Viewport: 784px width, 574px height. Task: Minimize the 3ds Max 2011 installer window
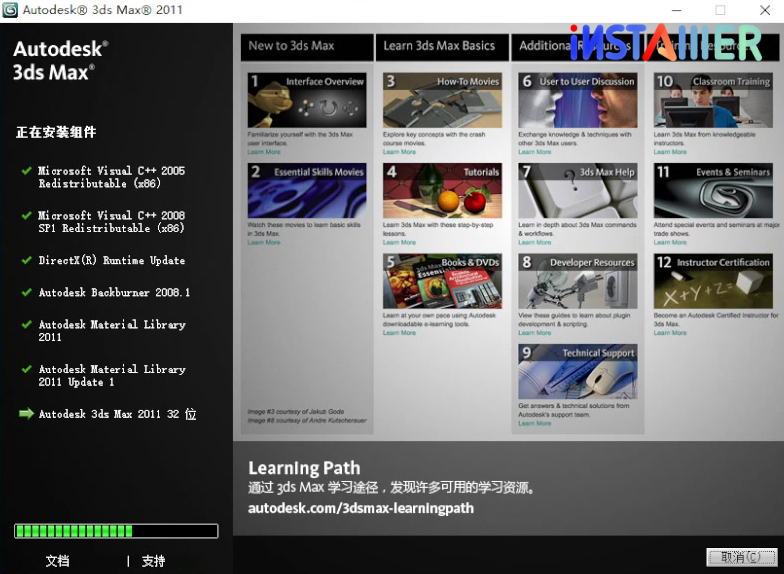(x=676, y=10)
